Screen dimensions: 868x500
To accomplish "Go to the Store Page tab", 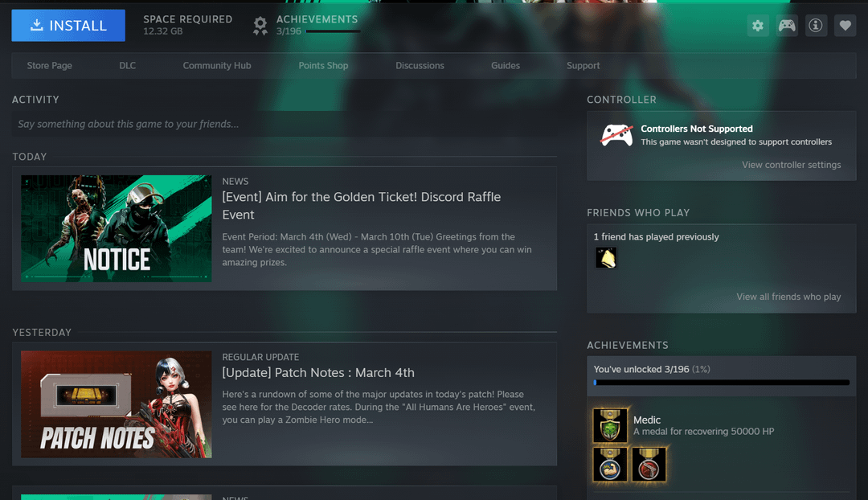I will (50, 66).
